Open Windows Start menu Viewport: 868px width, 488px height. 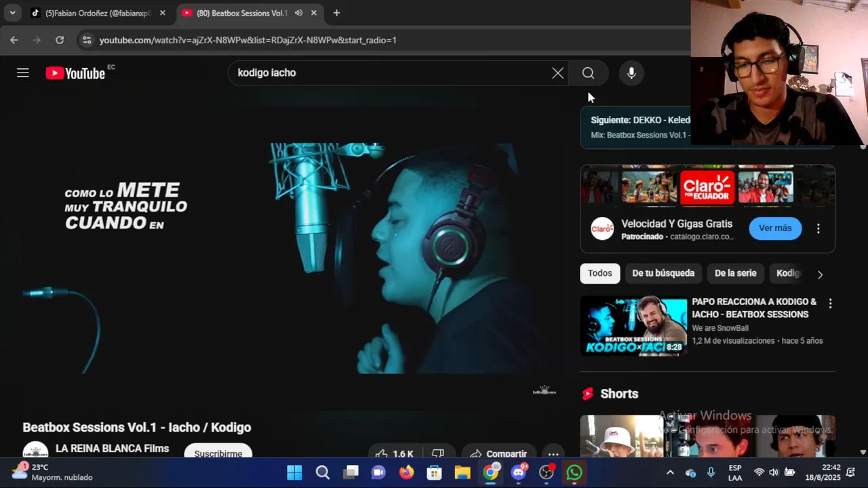coord(294,472)
